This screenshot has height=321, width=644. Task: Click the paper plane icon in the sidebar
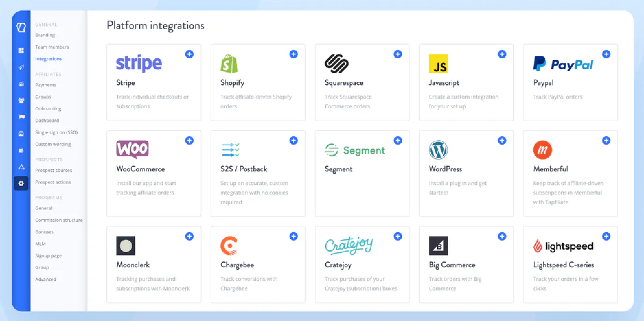click(x=21, y=67)
